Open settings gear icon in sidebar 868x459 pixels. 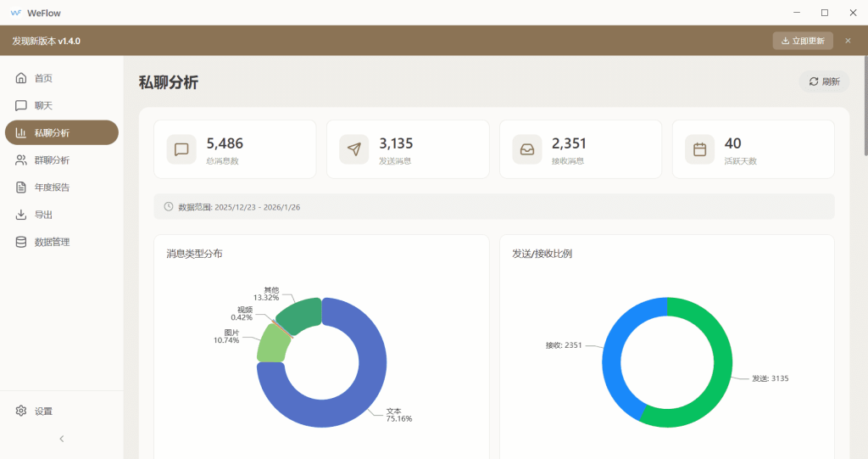[21, 411]
